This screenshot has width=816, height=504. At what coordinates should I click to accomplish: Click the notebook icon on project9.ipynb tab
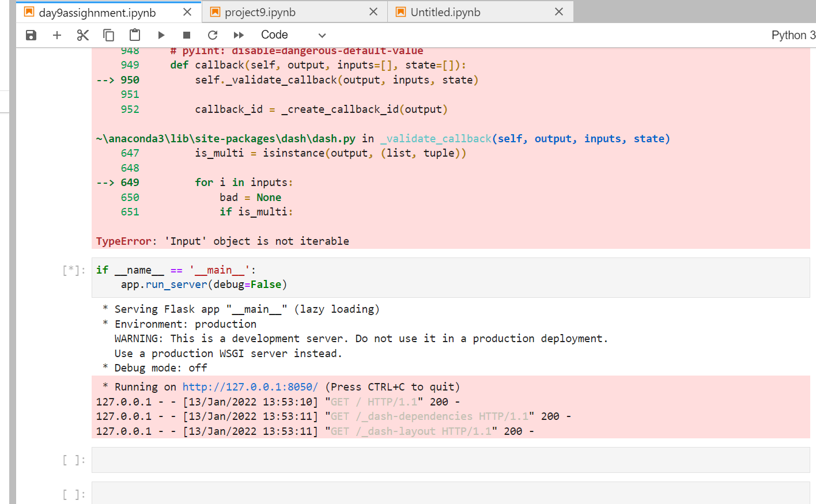(x=215, y=12)
